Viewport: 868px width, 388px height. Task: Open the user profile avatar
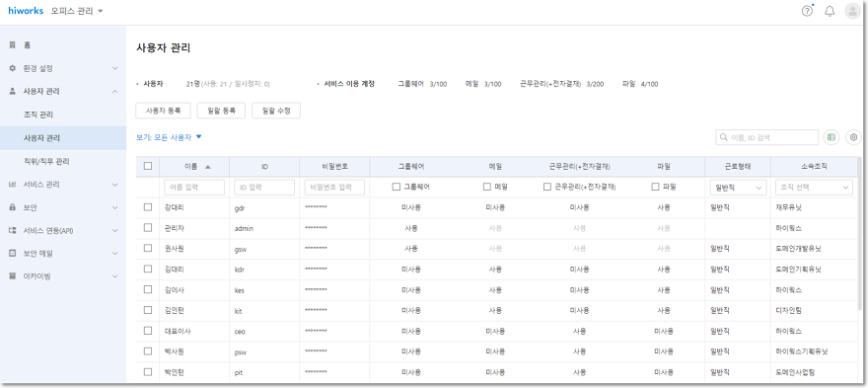coord(852,11)
